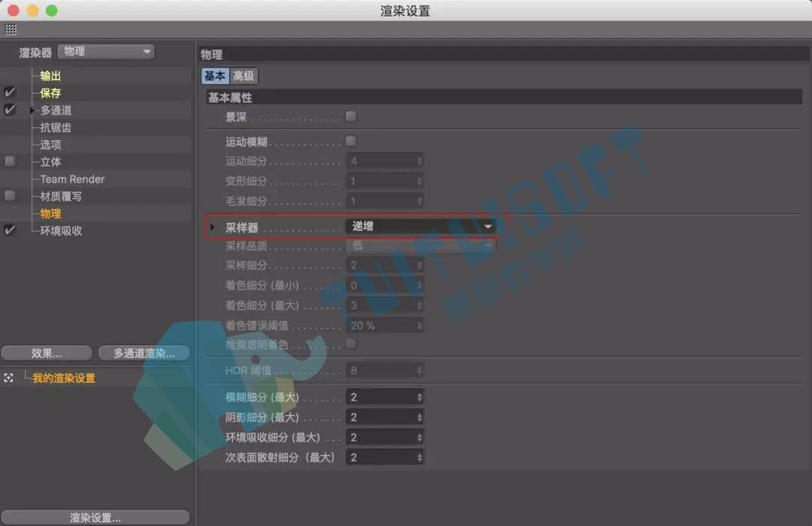Click the 模糊细分 (最大) stepper arrows
The width and height of the screenshot is (812, 526).
click(420, 397)
